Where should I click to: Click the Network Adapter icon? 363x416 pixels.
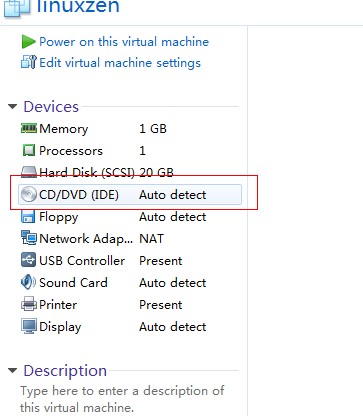(29, 238)
